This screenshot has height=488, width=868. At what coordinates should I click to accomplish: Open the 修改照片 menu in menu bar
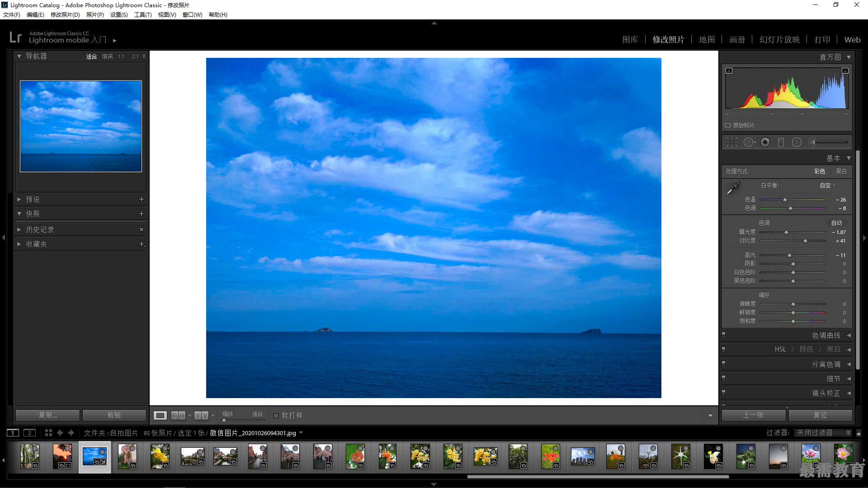tap(65, 15)
